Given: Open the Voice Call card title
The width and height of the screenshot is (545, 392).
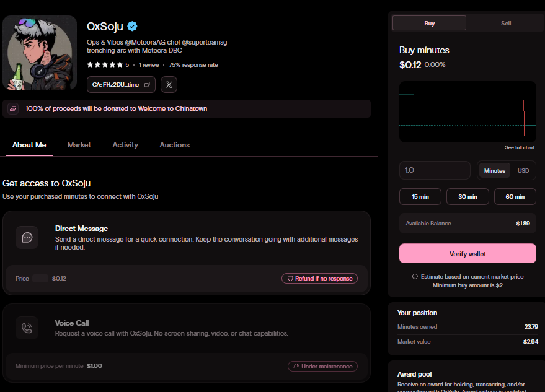Looking at the screenshot, I should point(72,323).
